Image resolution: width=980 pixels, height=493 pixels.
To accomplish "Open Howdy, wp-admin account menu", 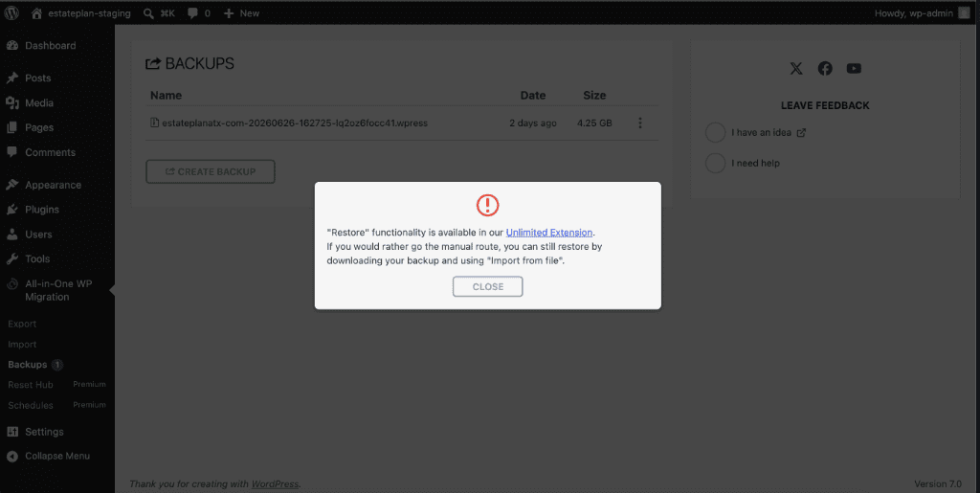I will pyautogui.click(x=914, y=13).
